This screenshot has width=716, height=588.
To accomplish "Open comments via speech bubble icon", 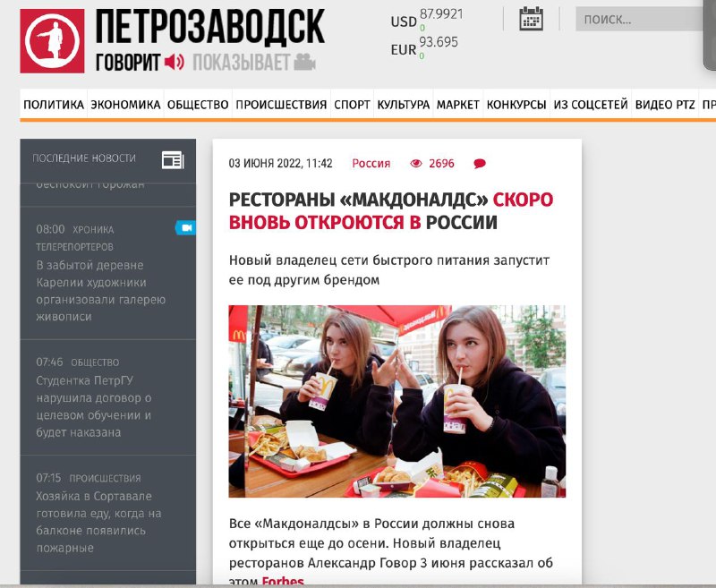I will [480, 164].
